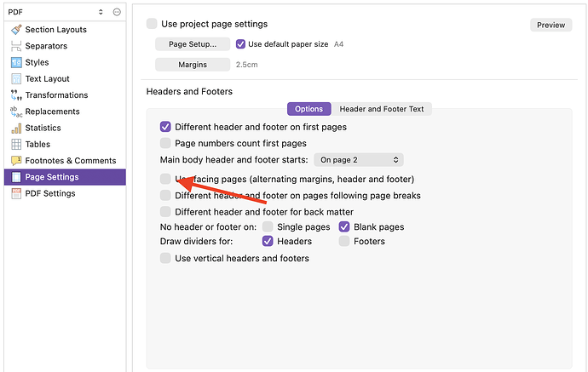Select PDF Settings in the sidebar
The height and width of the screenshot is (372, 588).
pos(65,193)
